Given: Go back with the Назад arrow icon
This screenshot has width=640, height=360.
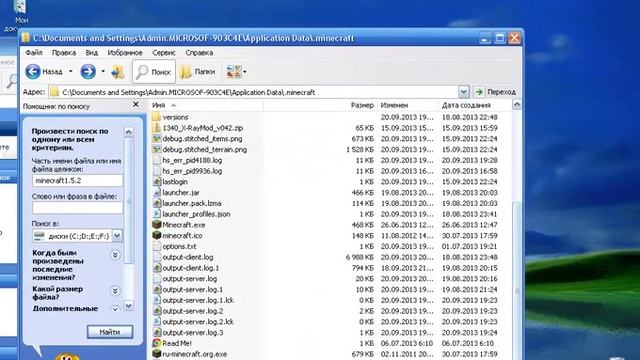Looking at the screenshot, I should tap(33, 72).
